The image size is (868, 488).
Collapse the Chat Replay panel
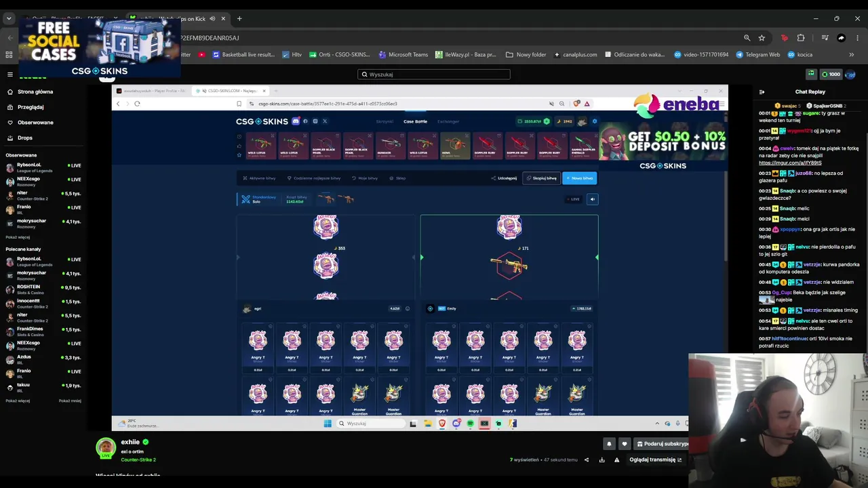click(762, 91)
